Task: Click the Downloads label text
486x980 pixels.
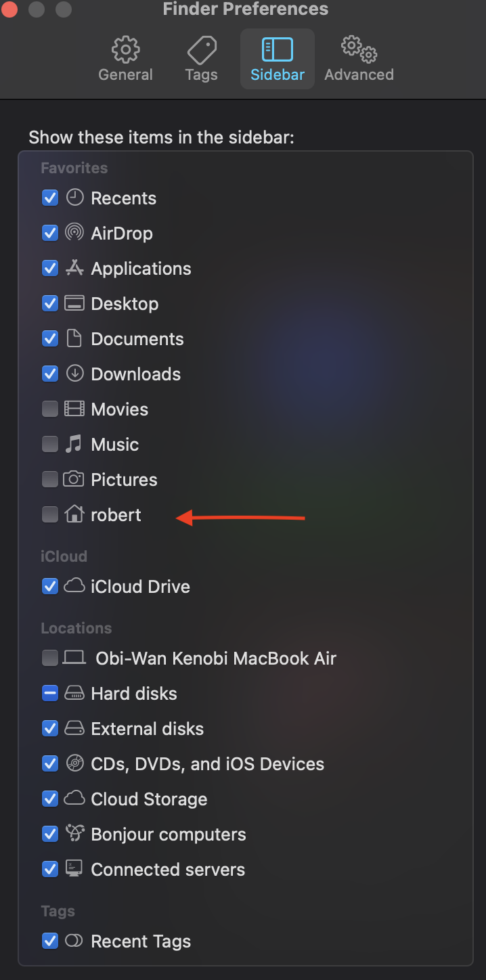Action: 136,374
